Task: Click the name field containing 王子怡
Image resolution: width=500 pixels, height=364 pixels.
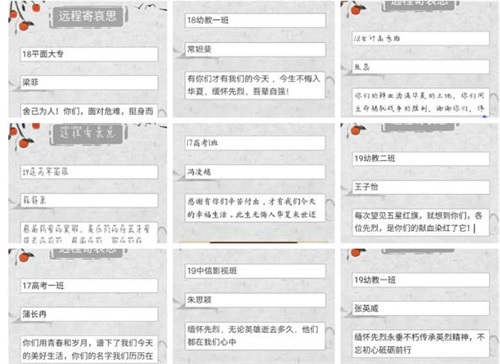Action: pyautogui.click(x=421, y=187)
